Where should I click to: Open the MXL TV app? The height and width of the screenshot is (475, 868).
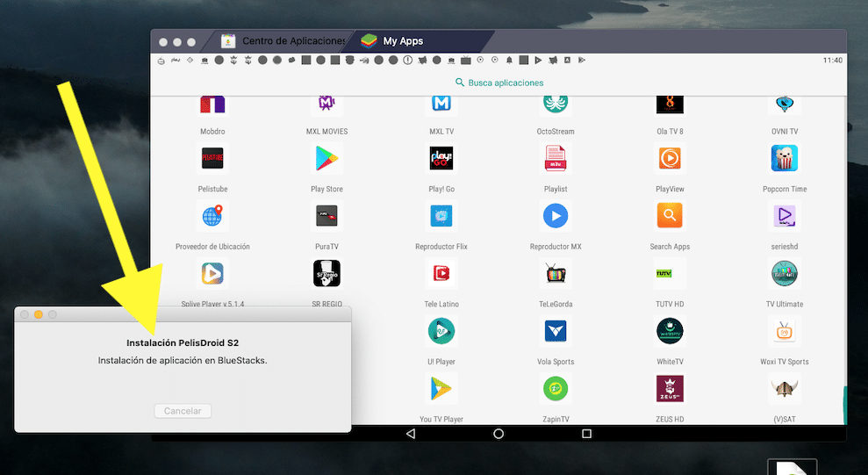pyautogui.click(x=441, y=104)
